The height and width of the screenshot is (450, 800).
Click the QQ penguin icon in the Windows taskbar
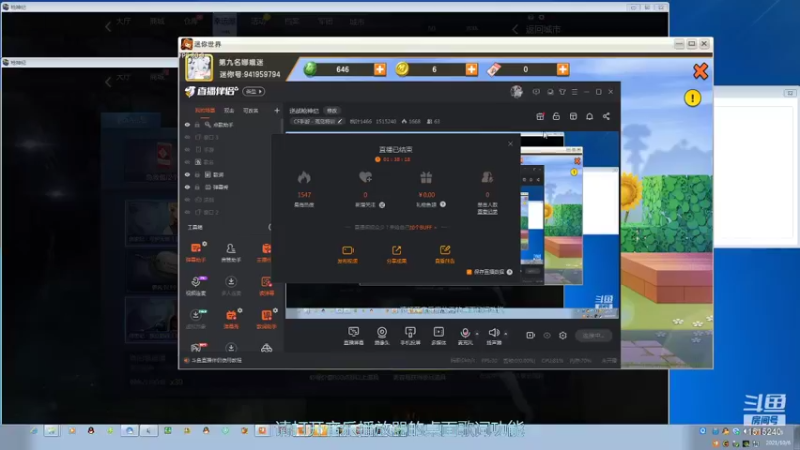[91, 431]
